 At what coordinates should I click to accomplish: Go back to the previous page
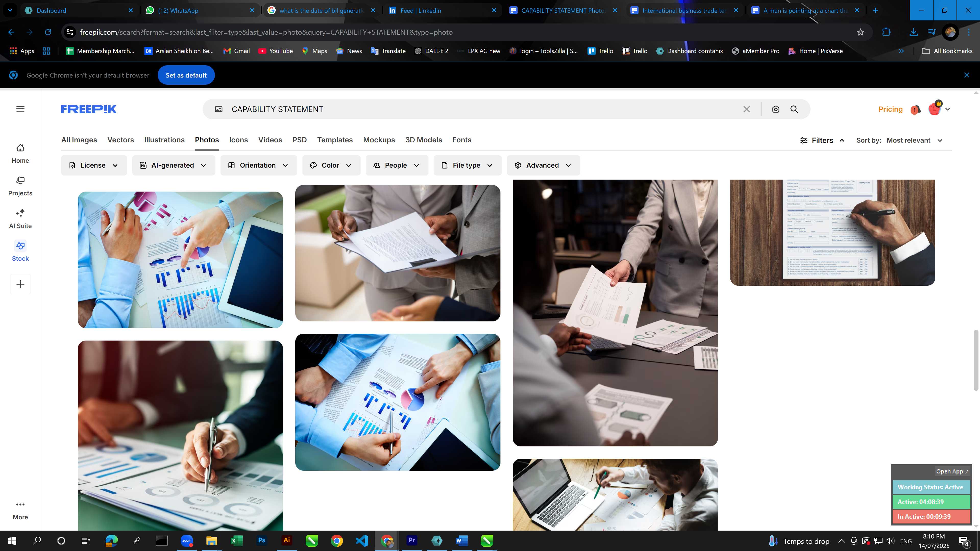(11, 32)
